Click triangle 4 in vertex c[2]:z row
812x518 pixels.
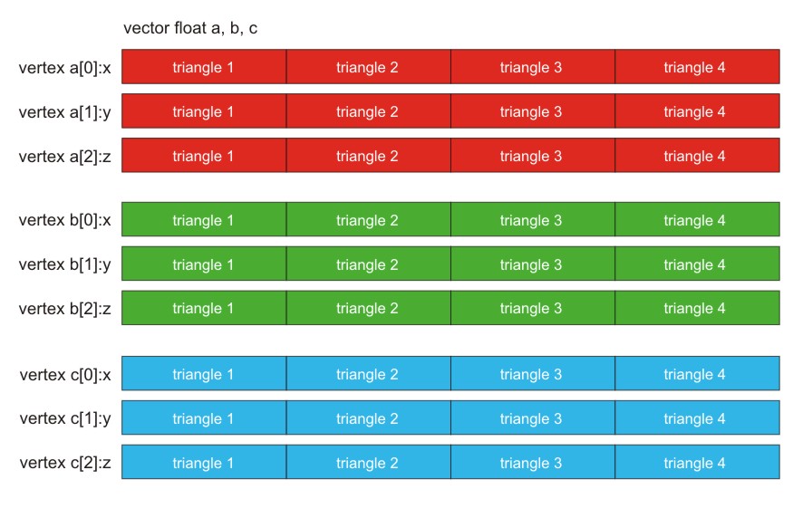(698, 462)
